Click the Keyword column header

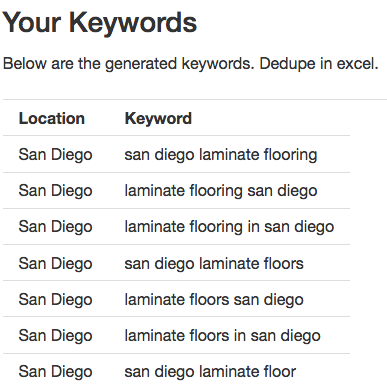tap(158, 118)
